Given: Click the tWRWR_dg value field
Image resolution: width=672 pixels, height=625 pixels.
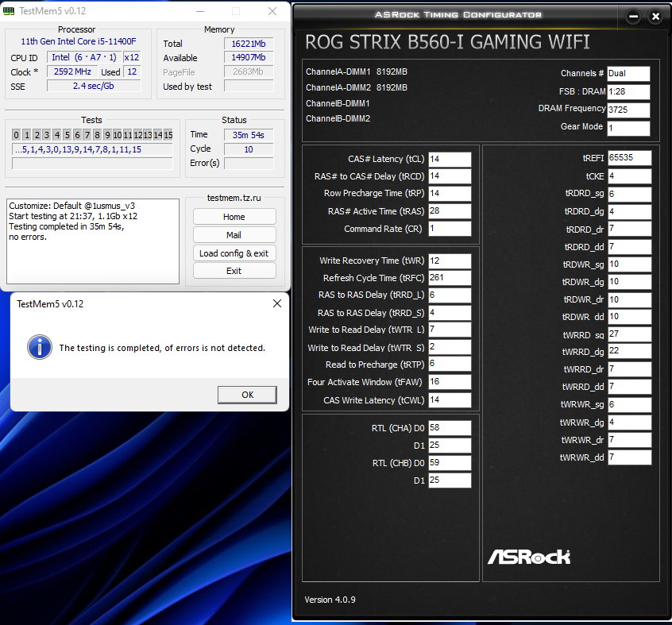Looking at the screenshot, I should pyautogui.click(x=630, y=422).
